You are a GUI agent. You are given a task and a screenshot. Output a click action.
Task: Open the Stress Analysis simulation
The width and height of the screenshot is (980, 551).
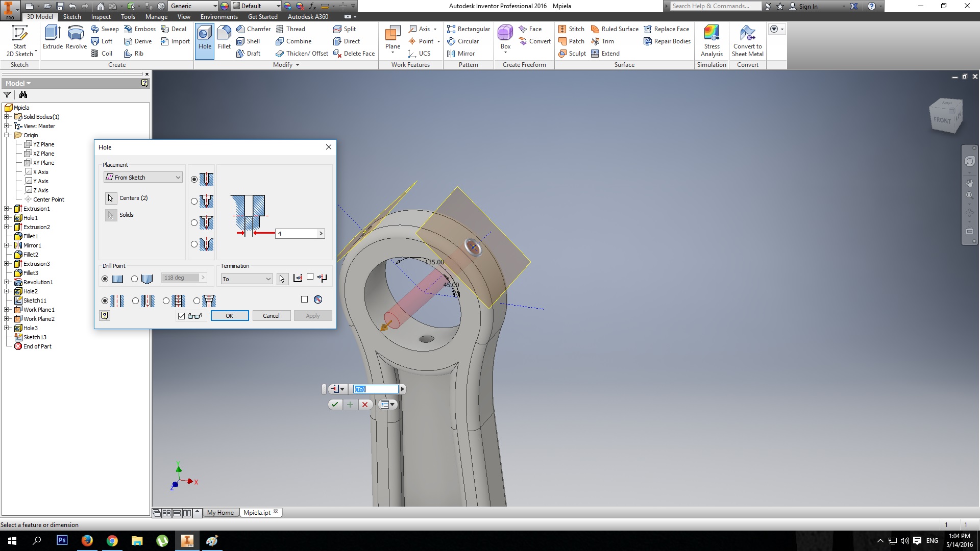tap(712, 34)
